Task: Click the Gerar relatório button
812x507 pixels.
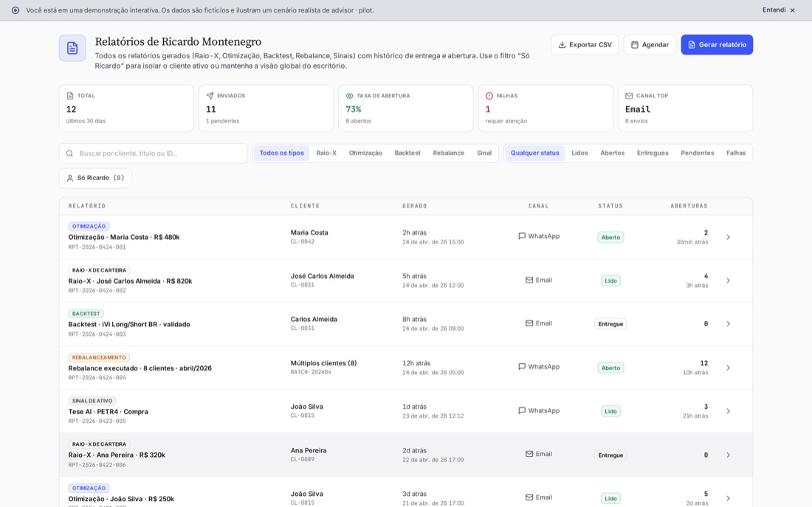Action: (717, 45)
